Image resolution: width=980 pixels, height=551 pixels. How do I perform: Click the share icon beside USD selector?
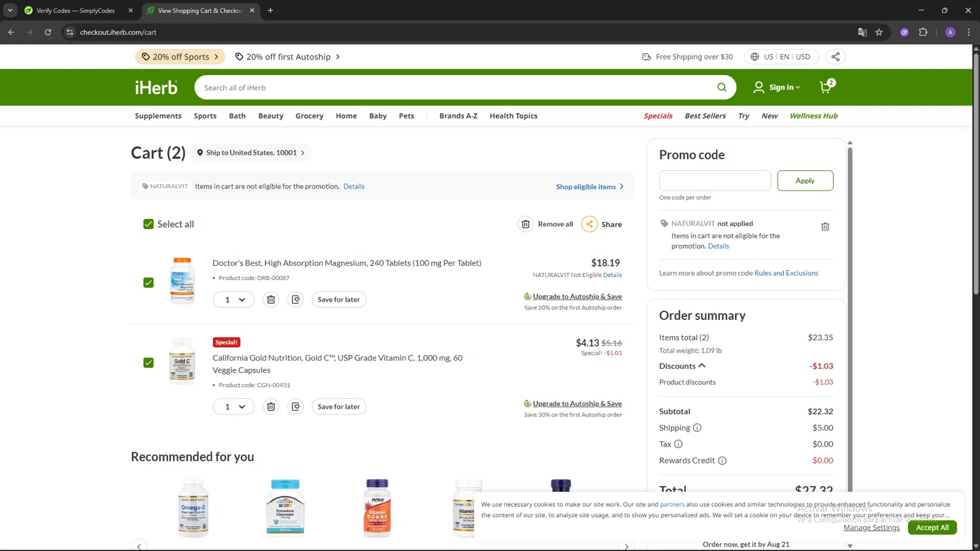(835, 57)
